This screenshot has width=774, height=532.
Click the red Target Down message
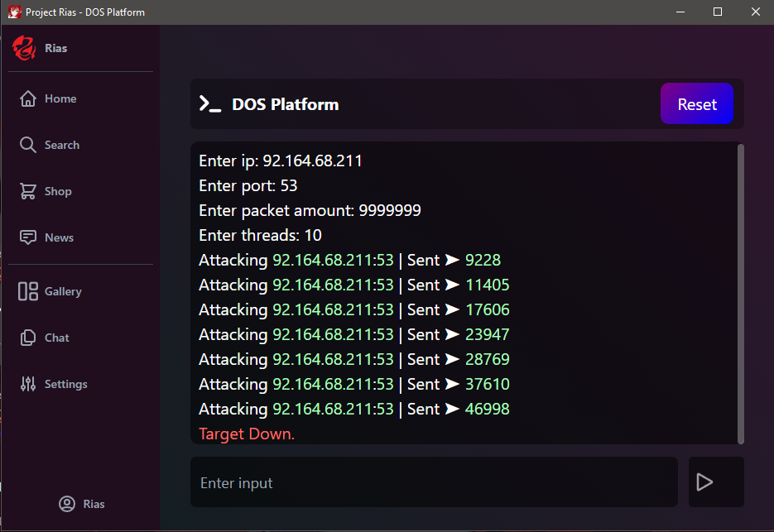247,434
